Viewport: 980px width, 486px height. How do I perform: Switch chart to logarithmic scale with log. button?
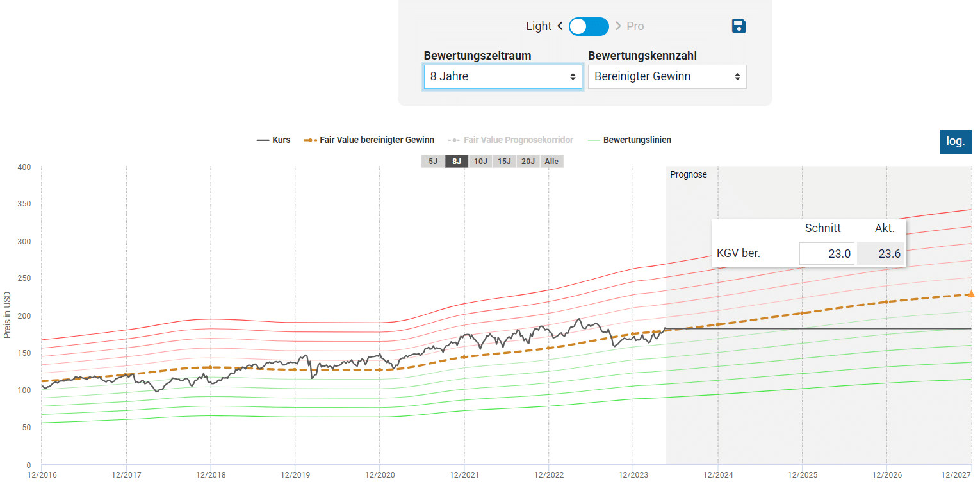click(x=956, y=141)
